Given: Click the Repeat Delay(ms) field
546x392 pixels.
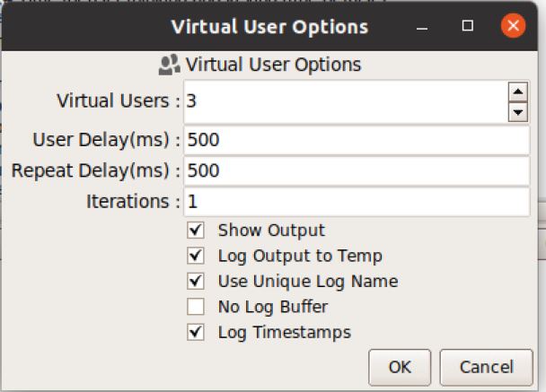Looking at the screenshot, I should click(357, 170).
